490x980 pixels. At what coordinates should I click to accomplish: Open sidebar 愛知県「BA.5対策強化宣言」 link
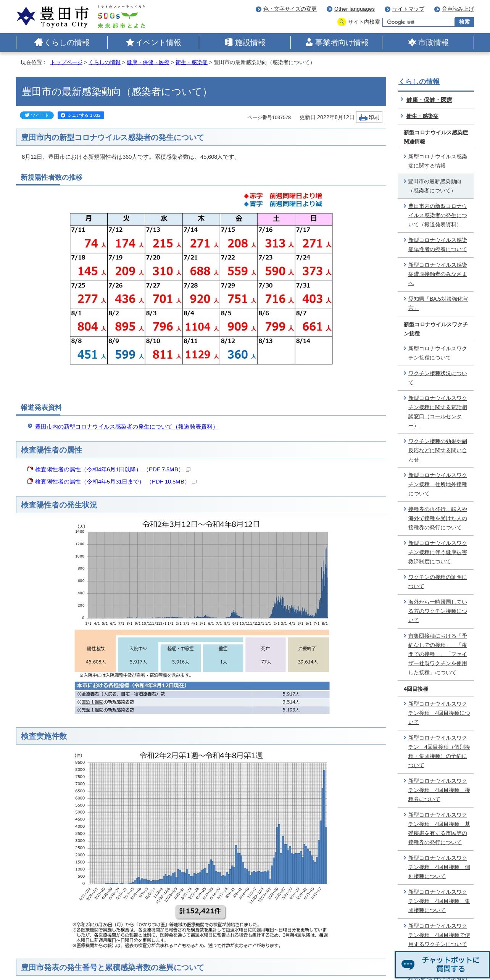click(x=437, y=303)
